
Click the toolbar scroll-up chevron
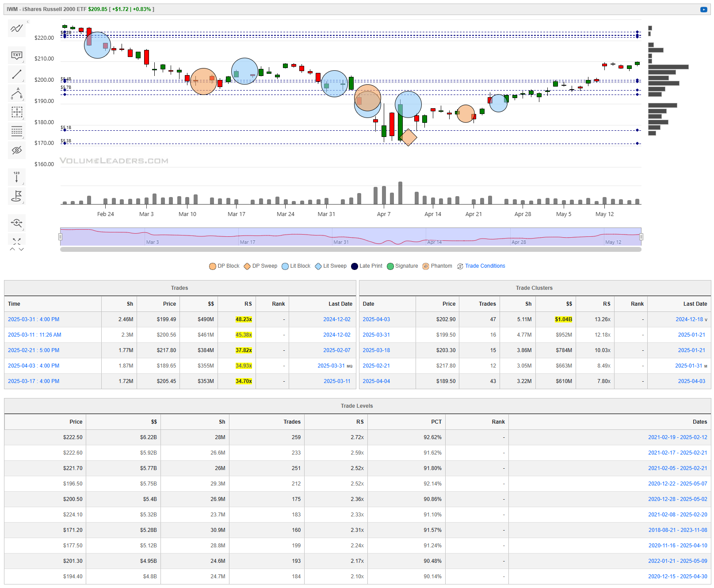pyautogui.click(x=12, y=249)
